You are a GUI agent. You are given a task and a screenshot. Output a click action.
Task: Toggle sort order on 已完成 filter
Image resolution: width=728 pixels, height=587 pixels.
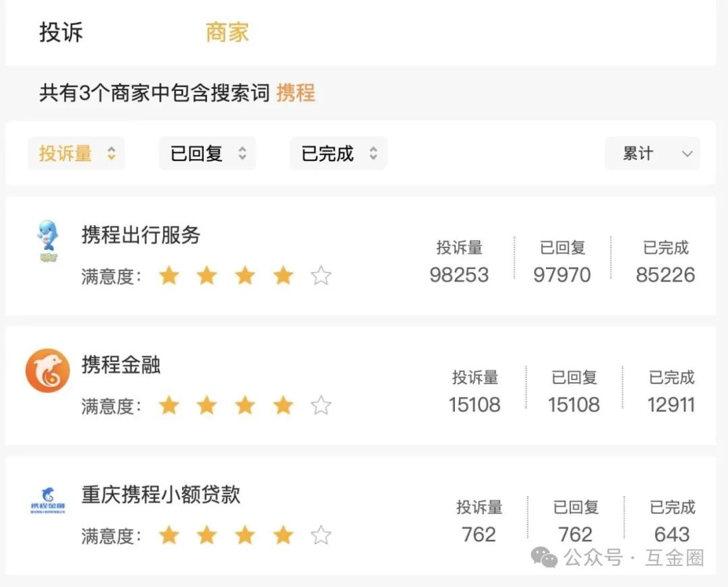pos(338,153)
